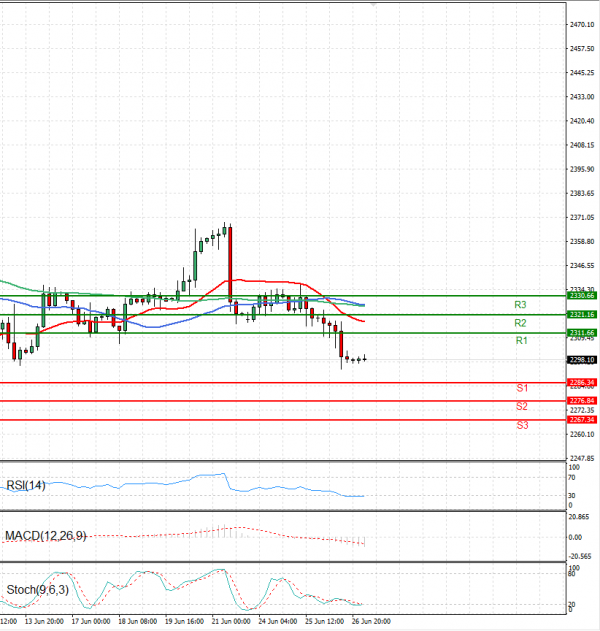This screenshot has width=600, height=631.
Task: Click the 26 Jun 20:00 time label
Action: click(x=371, y=622)
